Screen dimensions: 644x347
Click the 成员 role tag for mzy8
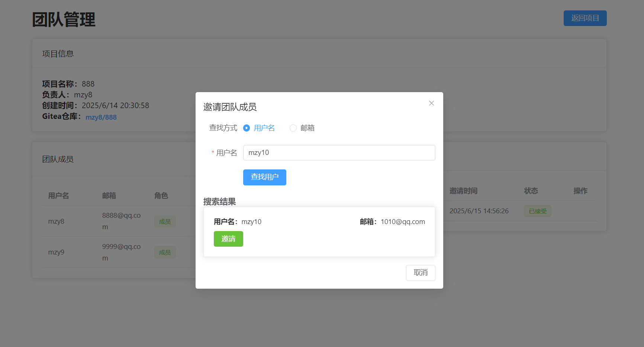[x=165, y=221]
